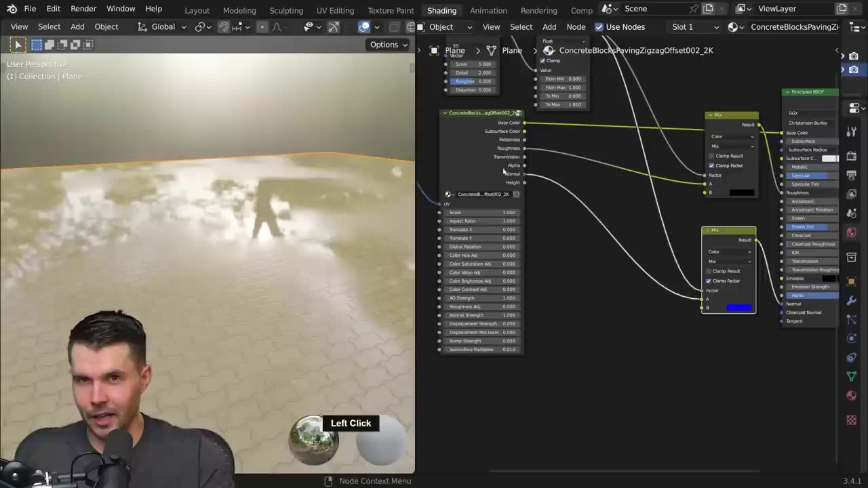Screen dimensions: 868x488
Task: Toggle Clamp checkbox on Map Range node
Action: (542, 61)
